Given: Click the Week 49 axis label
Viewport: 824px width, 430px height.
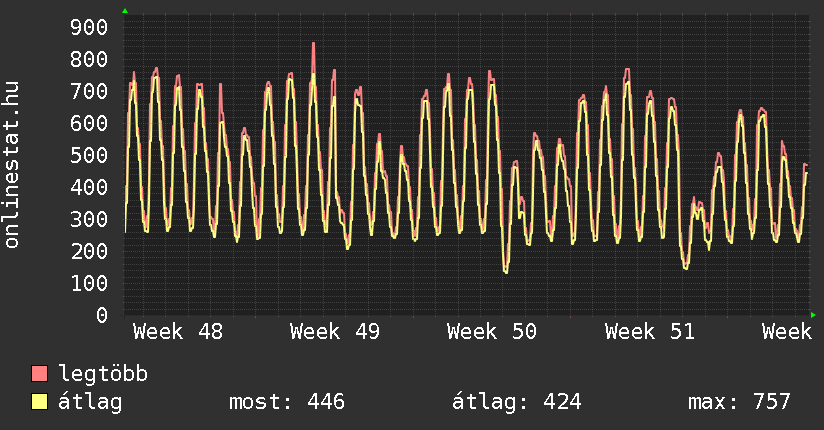Looking at the screenshot, I should 335,332.
